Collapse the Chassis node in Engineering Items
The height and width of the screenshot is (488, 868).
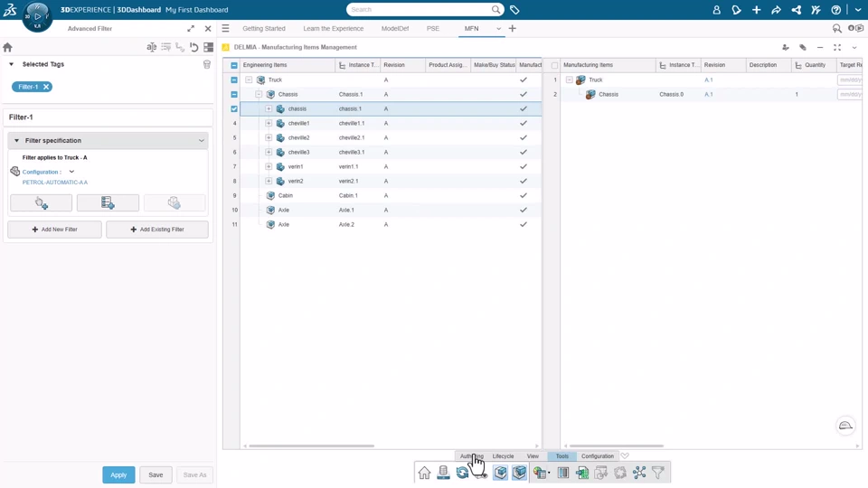tap(259, 95)
